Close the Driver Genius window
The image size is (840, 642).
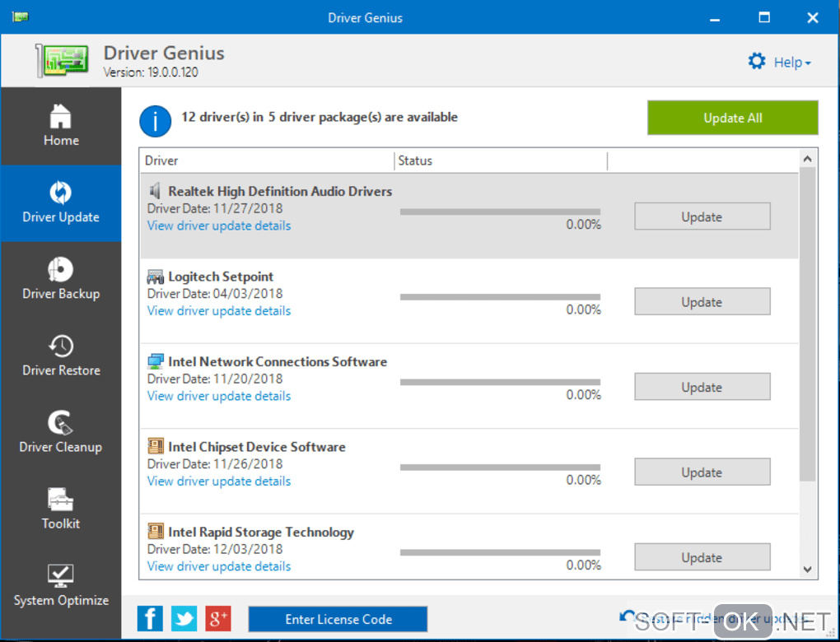click(813, 17)
